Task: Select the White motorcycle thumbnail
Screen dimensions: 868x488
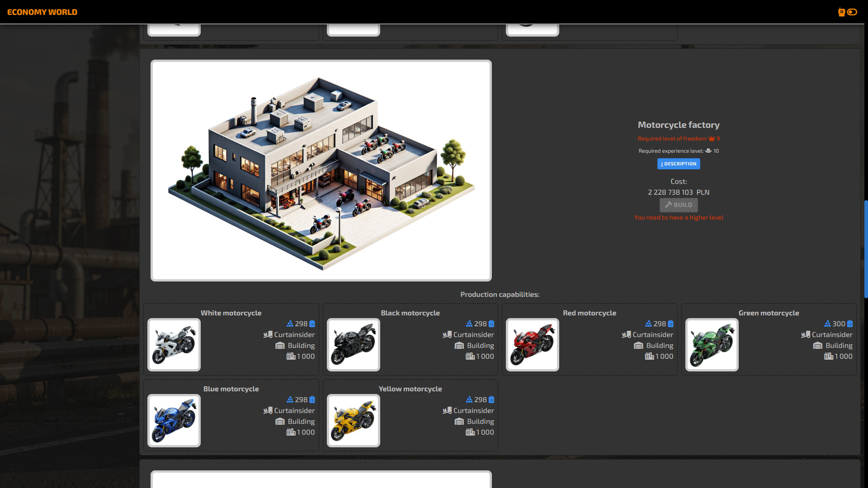Action: coord(174,345)
